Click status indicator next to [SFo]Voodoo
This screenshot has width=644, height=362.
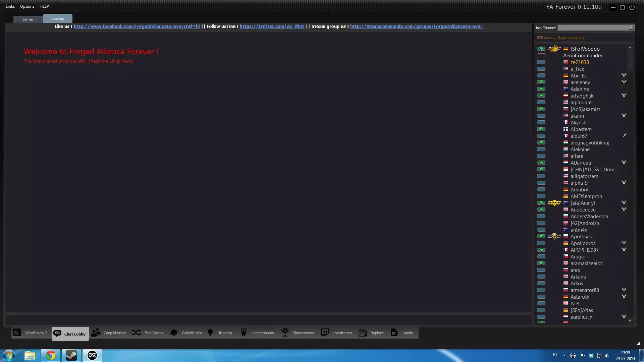click(x=541, y=49)
